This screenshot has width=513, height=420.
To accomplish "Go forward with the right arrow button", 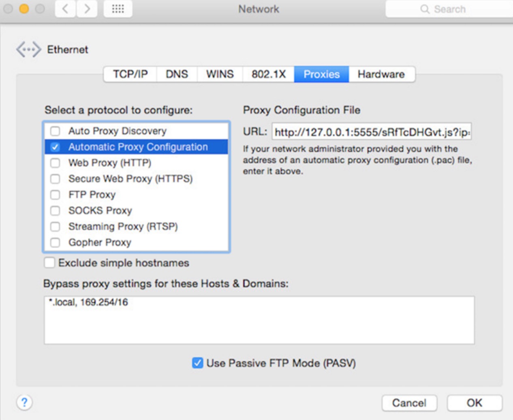I will coord(87,9).
